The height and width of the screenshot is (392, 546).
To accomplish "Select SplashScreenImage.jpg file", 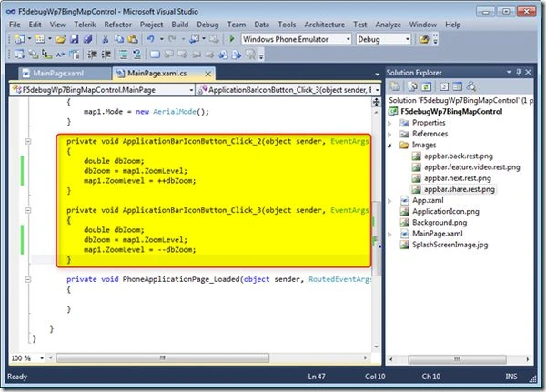I will (x=450, y=245).
